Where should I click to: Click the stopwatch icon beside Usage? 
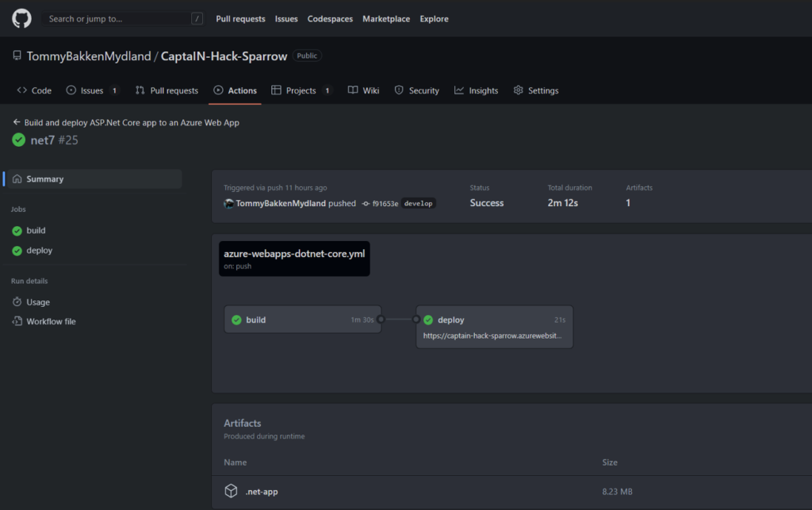17,302
